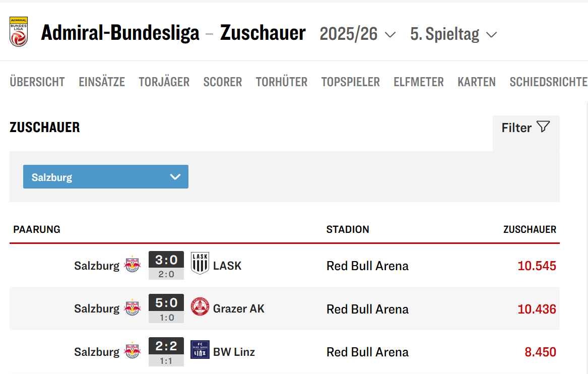The image size is (588, 374).
Task: Go to the Übersicht tab
Action: click(37, 82)
